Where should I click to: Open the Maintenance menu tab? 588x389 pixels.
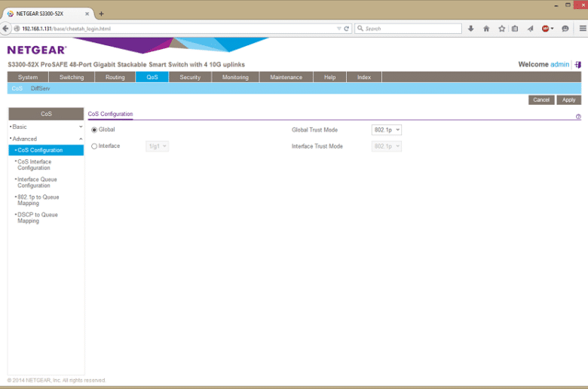[x=286, y=78]
